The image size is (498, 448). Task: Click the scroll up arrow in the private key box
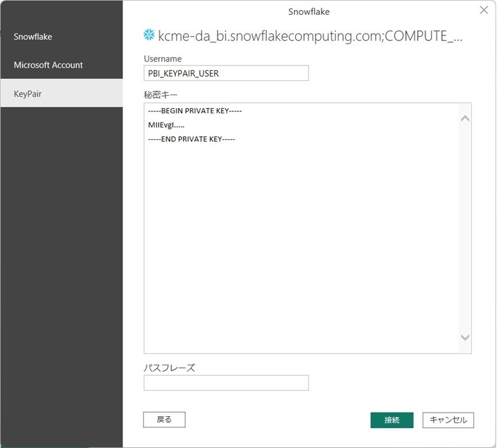pyautogui.click(x=464, y=118)
